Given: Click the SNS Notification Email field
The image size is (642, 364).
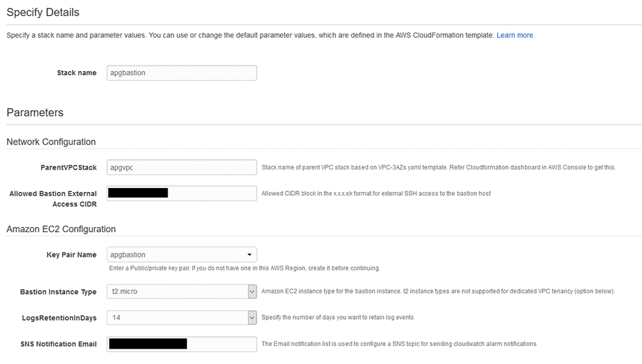Looking at the screenshot, I should [x=182, y=344].
